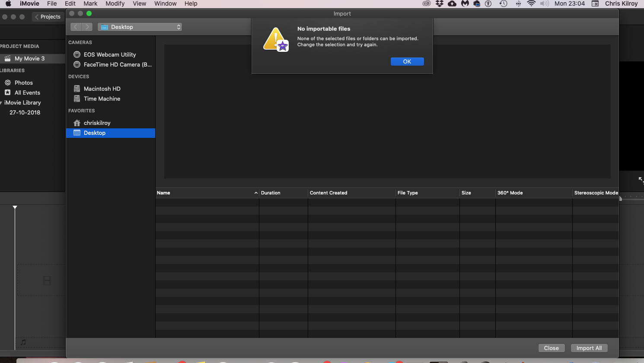Open the volume control in menu bar
This screenshot has height=363, width=644.
click(x=545, y=3)
